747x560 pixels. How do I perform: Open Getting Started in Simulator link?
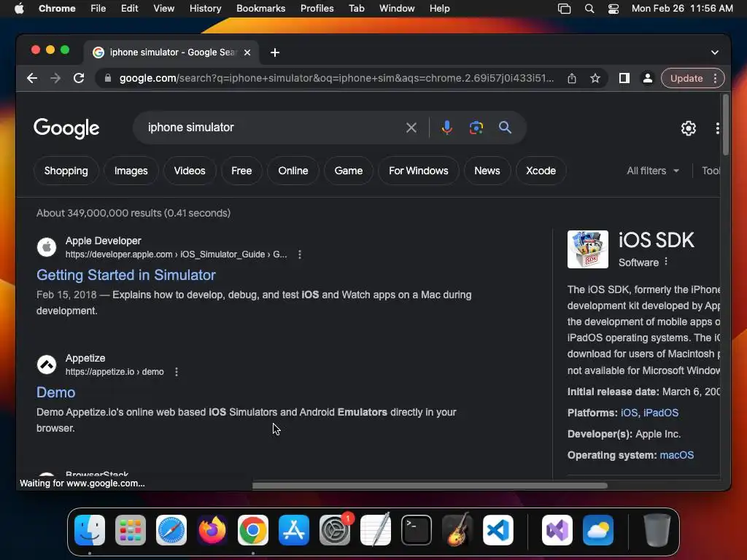point(126,275)
